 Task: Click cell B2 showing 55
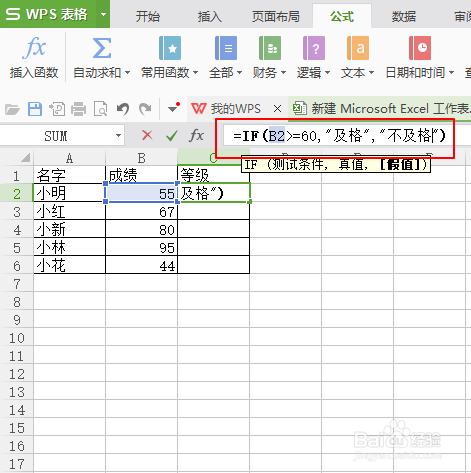click(x=141, y=193)
